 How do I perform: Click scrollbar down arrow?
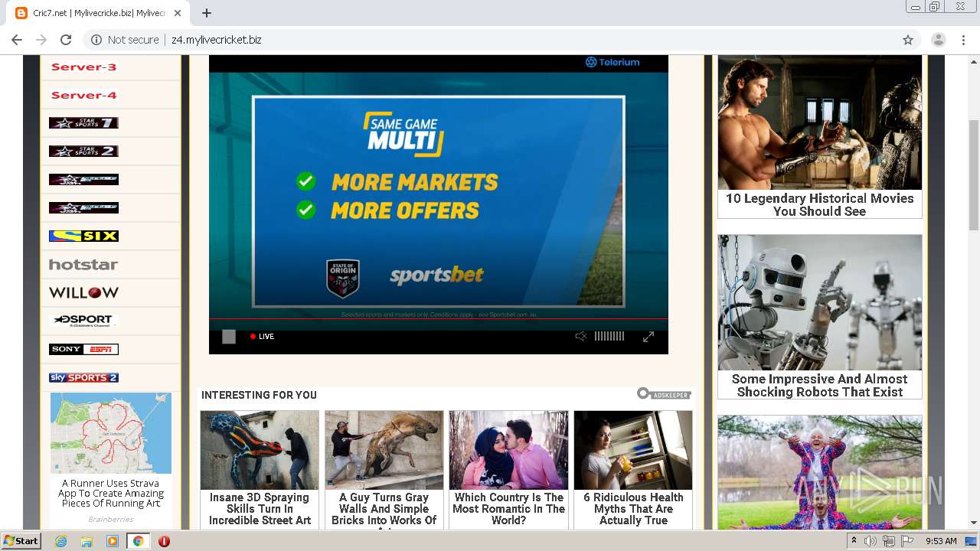974,523
